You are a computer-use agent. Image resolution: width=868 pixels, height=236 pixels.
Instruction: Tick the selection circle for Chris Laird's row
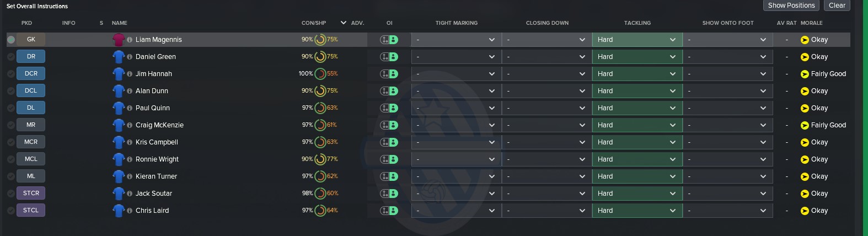[11, 211]
